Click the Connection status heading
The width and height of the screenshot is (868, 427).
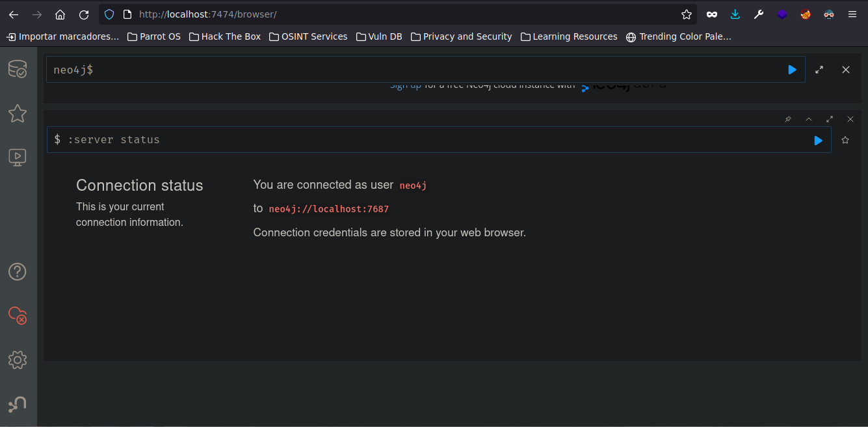pyautogui.click(x=140, y=186)
